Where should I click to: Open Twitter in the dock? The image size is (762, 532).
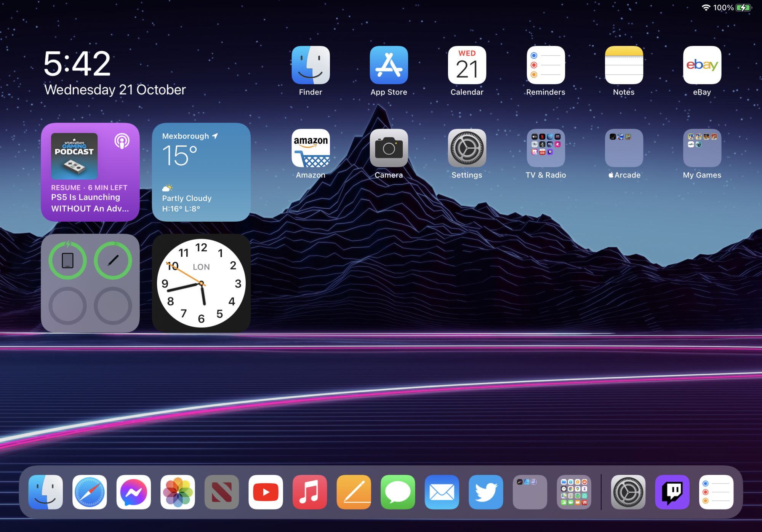(486, 492)
